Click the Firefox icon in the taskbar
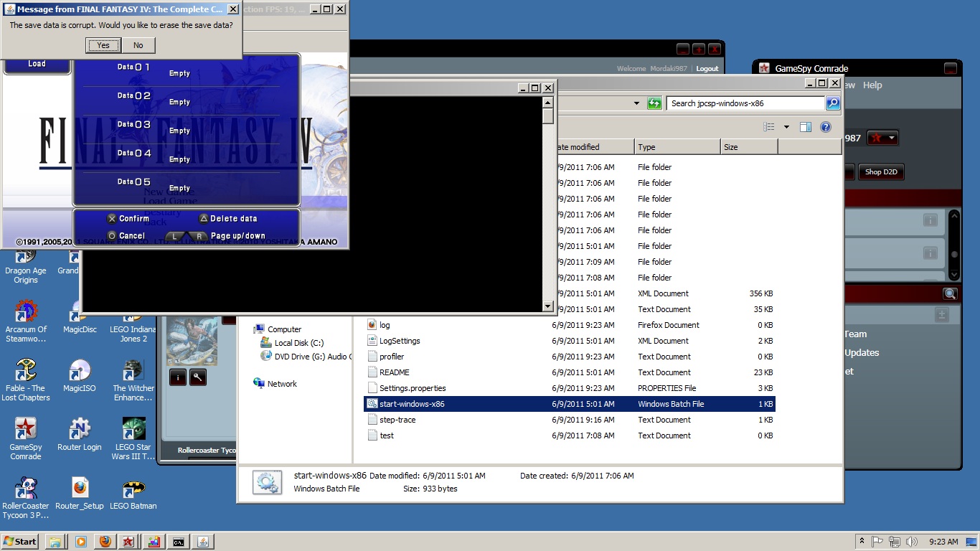Image resolution: width=980 pixels, height=551 pixels. coord(105,542)
